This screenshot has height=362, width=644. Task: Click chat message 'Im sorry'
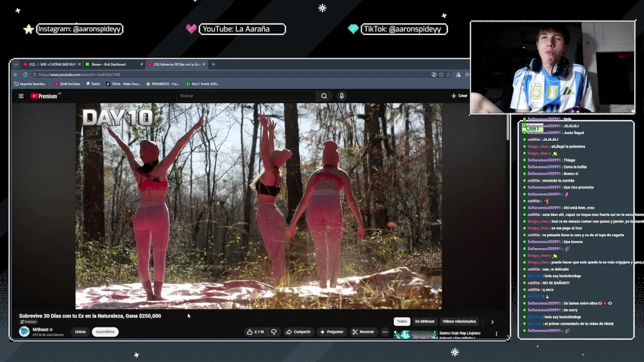click(x=571, y=310)
